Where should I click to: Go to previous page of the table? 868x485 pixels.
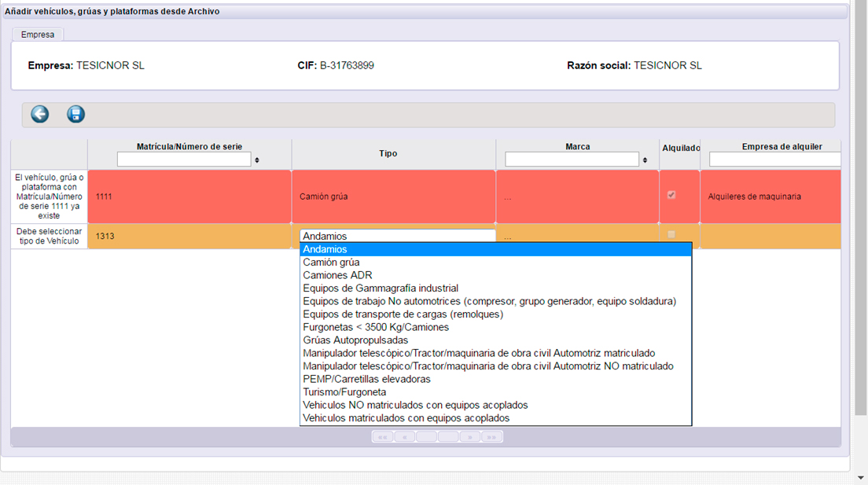coord(405,437)
